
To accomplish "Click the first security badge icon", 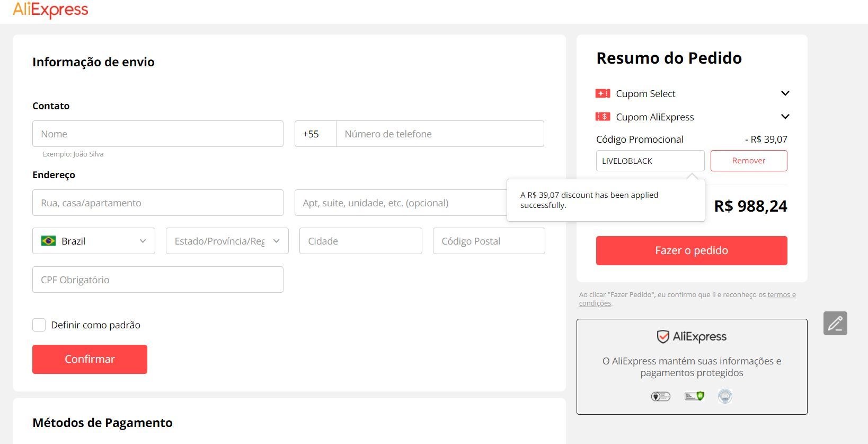I will point(661,396).
